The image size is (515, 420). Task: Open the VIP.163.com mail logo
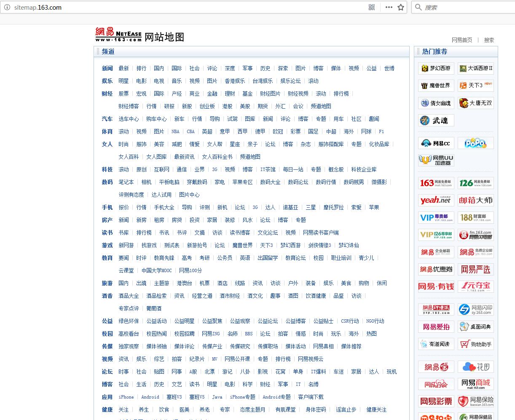pos(436,218)
